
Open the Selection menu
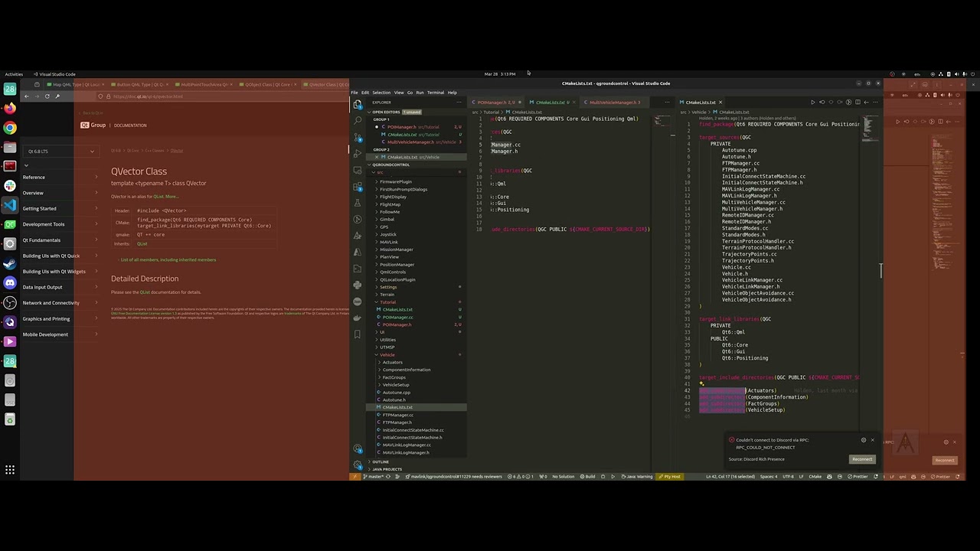click(381, 93)
